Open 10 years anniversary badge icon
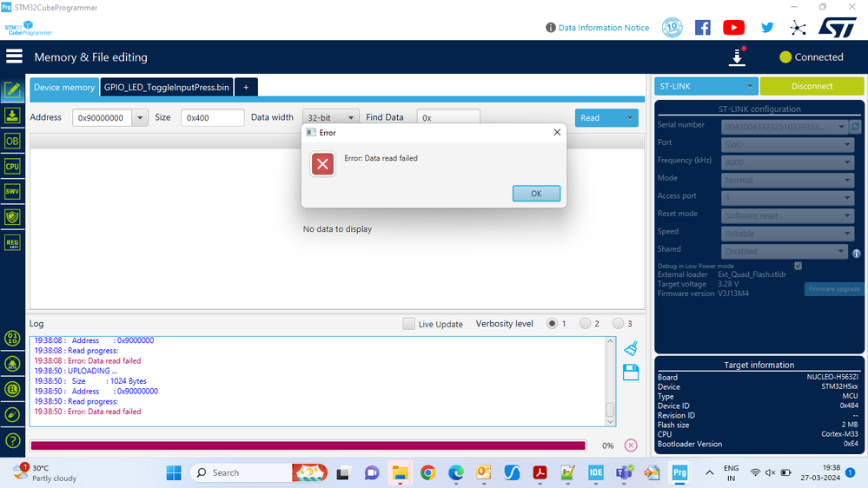Viewport: 868px width, 488px height. (x=672, y=27)
